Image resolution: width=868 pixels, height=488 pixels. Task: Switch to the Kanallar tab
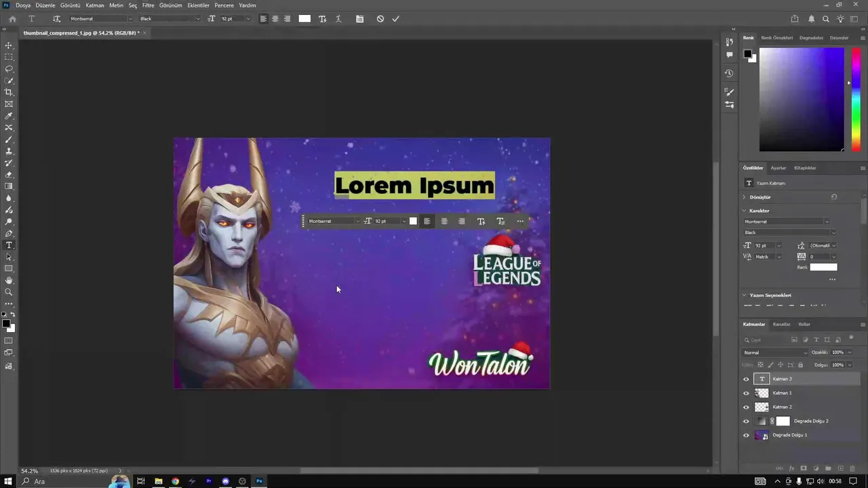781,324
